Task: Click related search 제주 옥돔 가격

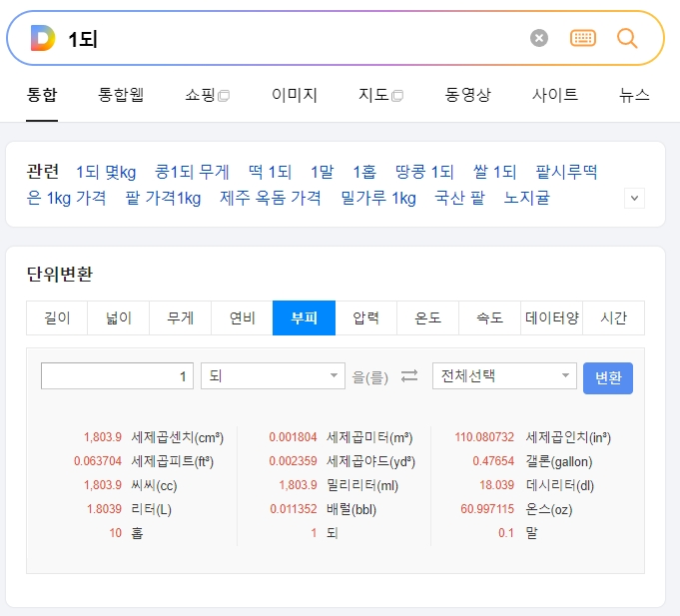Action: point(271,198)
